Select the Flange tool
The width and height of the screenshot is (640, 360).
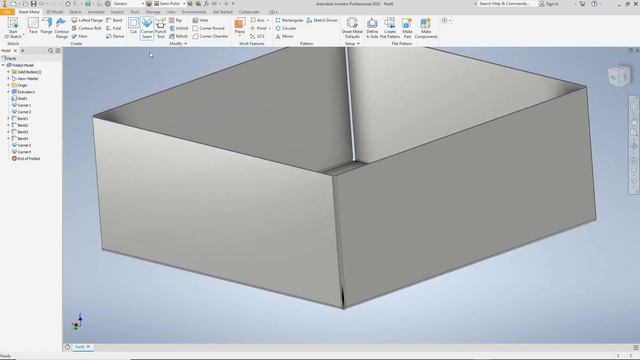(46, 26)
